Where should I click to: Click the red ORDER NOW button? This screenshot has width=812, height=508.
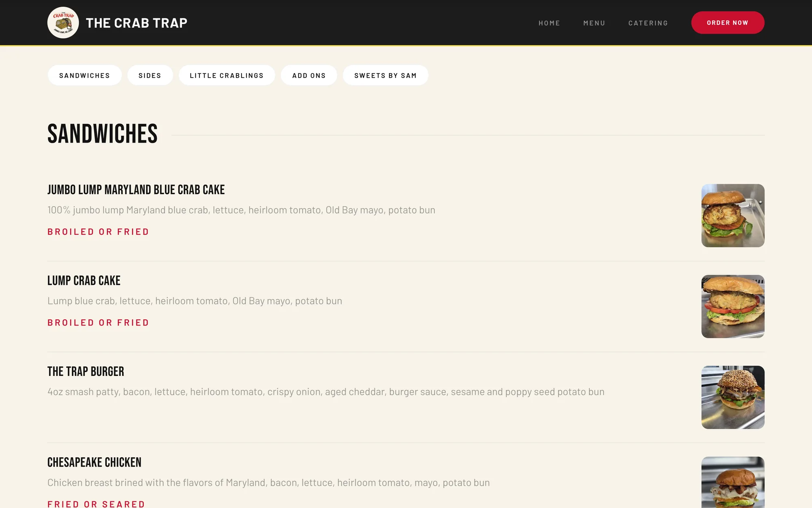[x=728, y=23]
